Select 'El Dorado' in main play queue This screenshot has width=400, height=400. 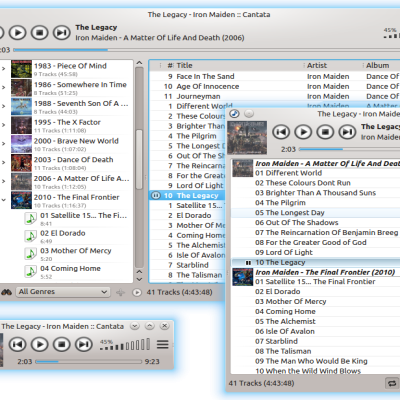[188, 215]
